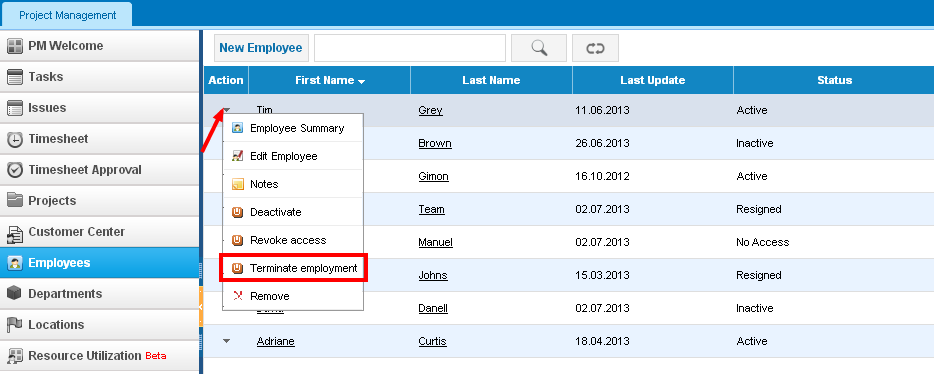This screenshot has height=374, width=934.
Task: Open the Gimon last name link
Action: (x=434, y=176)
